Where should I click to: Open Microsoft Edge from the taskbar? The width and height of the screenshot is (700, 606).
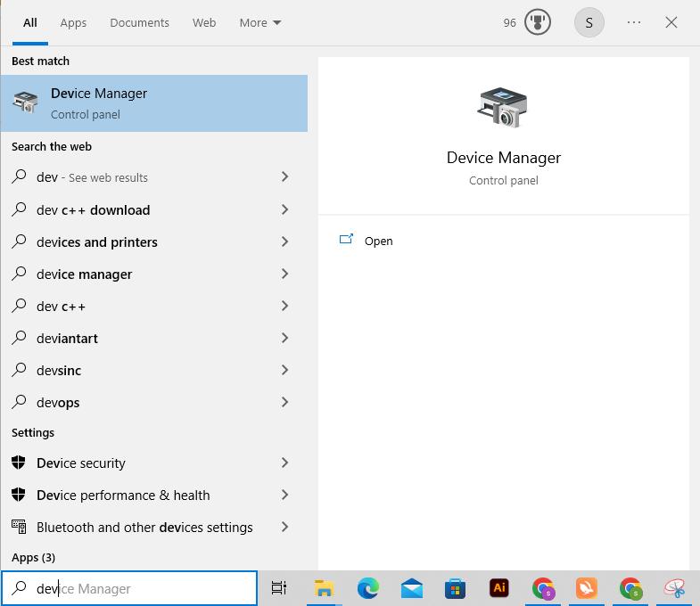click(367, 588)
